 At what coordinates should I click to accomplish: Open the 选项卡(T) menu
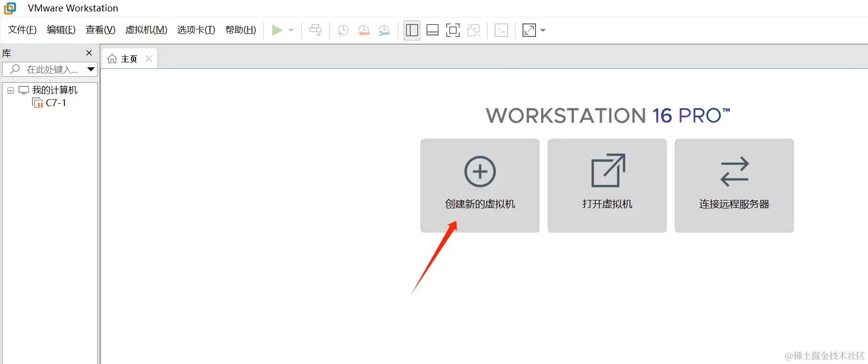click(196, 30)
